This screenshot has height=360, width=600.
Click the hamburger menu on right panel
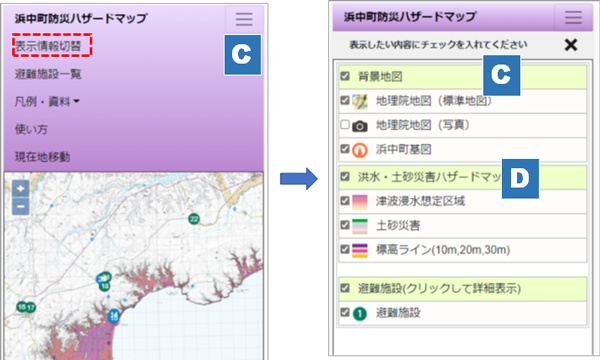573,17
